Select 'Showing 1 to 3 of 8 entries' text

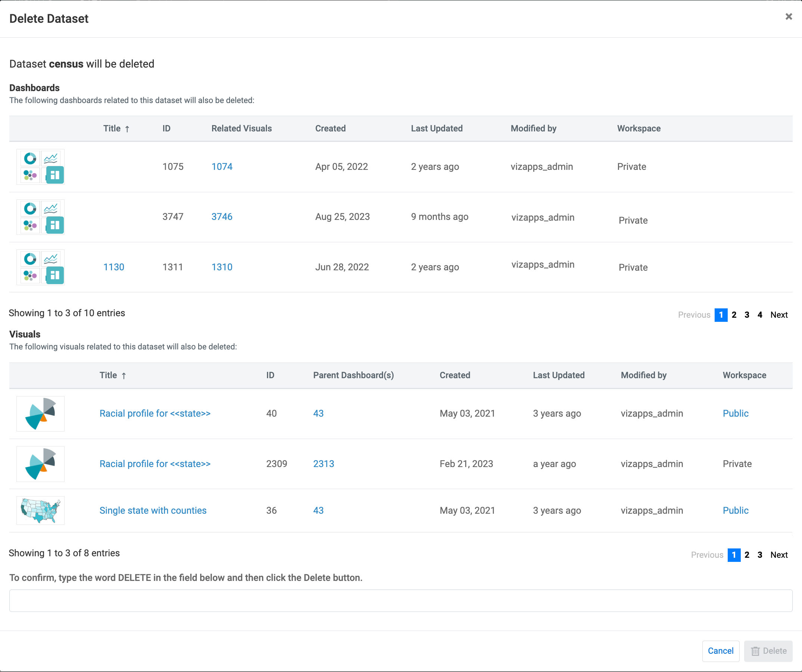64,553
